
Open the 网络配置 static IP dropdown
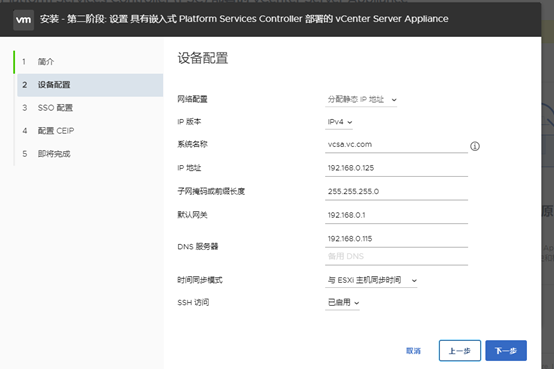coord(361,100)
